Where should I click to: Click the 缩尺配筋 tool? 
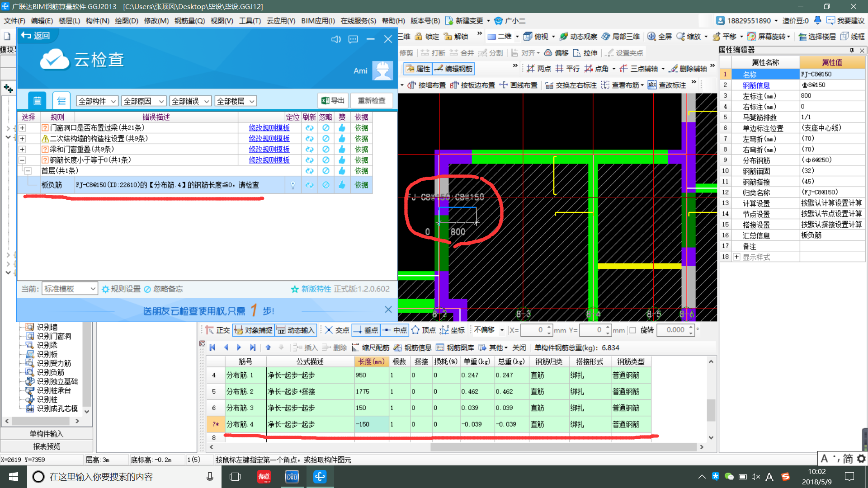coord(370,347)
